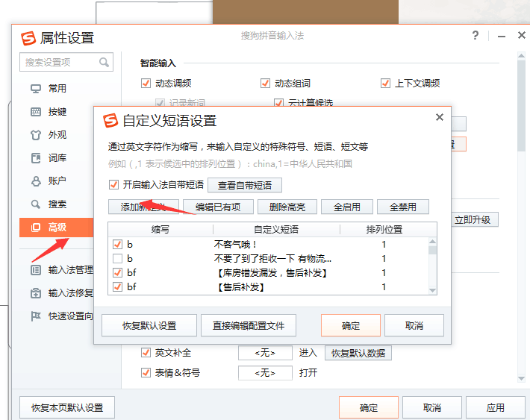Open the 账户 settings section
The height and width of the screenshot is (420, 530).
(x=57, y=181)
